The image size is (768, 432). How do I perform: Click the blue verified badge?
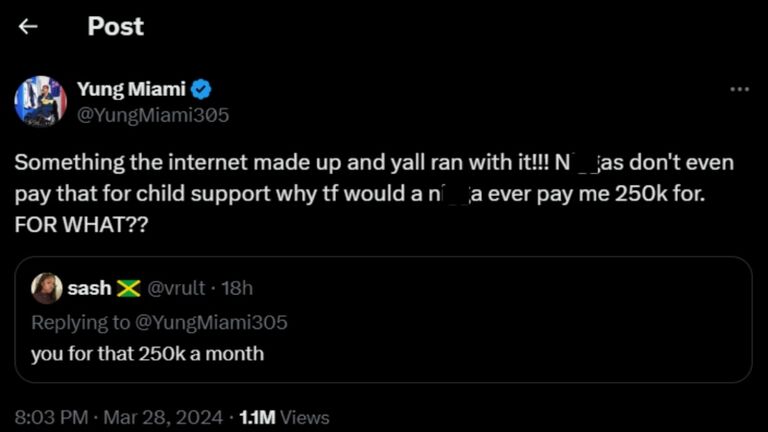202,89
